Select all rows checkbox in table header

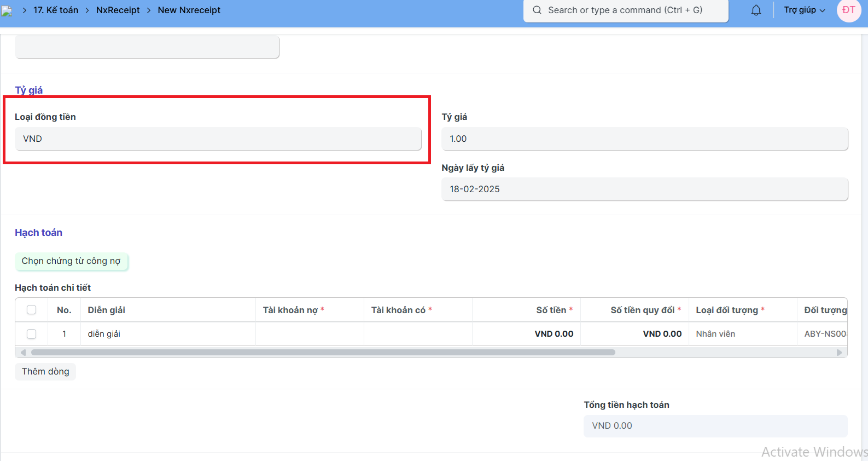click(32, 310)
